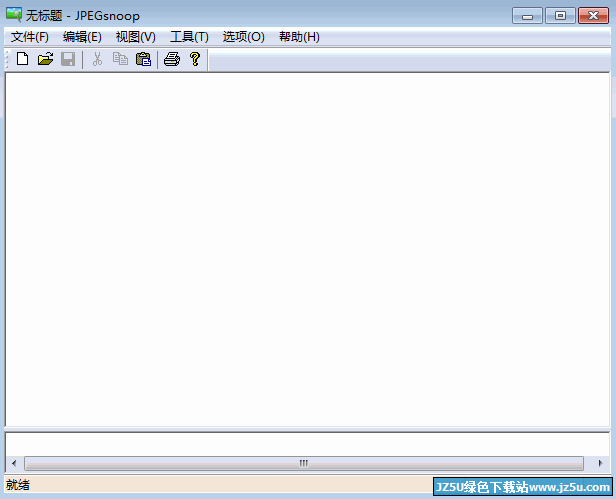This screenshot has width=616, height=499.
Task: Open the 编辑(E) menu
Action: tap(82, 37)
